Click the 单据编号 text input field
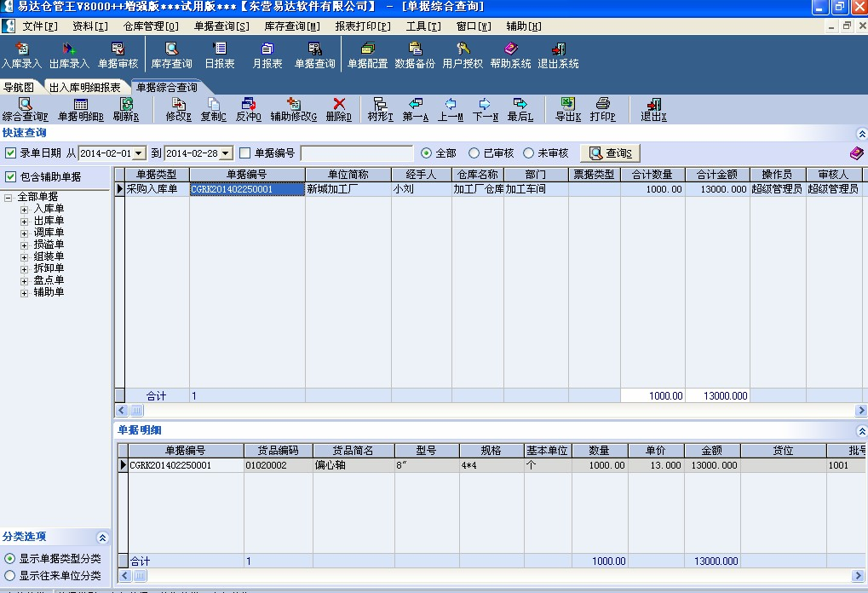 pyautogui.click(x=356, y=153)
